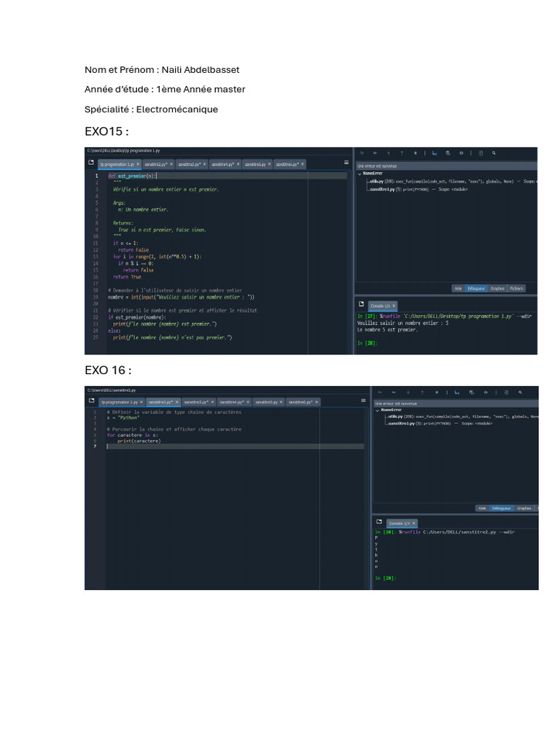The height and width of the screenshot is (747, 560).
Task: Click Execute current line icon in EXO15 debugger
Action: (x=362, y=153)
